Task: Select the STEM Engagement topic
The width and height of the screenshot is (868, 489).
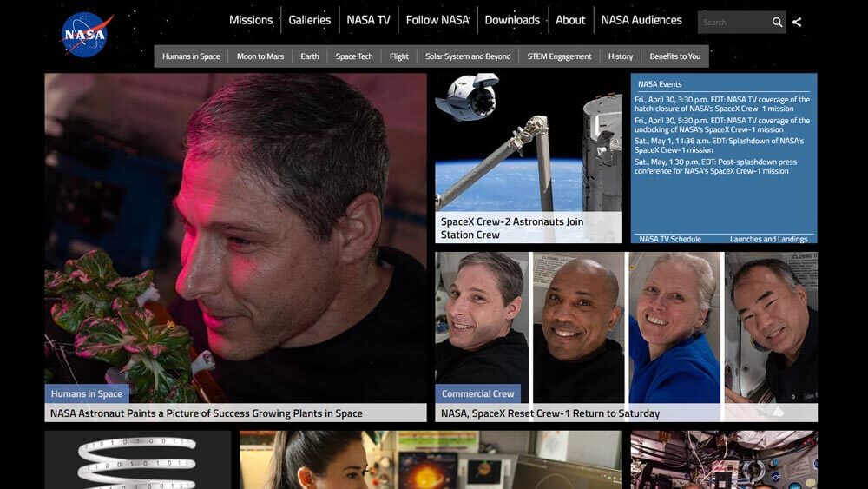Action: (559, 56)
